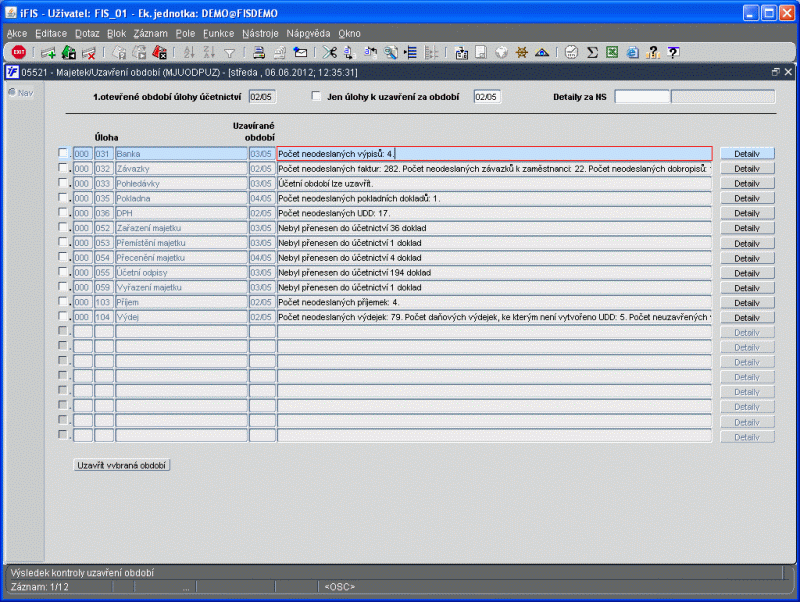Click the window form icon after tree icon
800x602 pixels.
pos(461,53)
